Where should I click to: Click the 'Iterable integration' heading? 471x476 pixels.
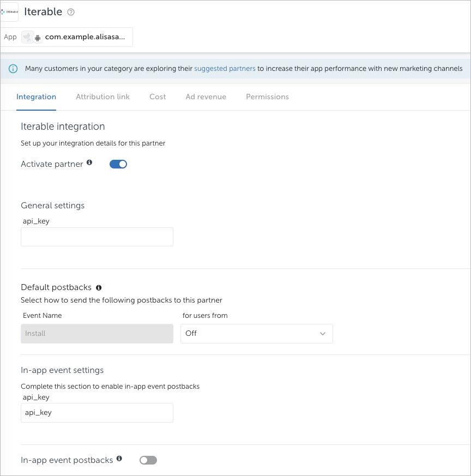pyautogui.click(x=63, y=126)
